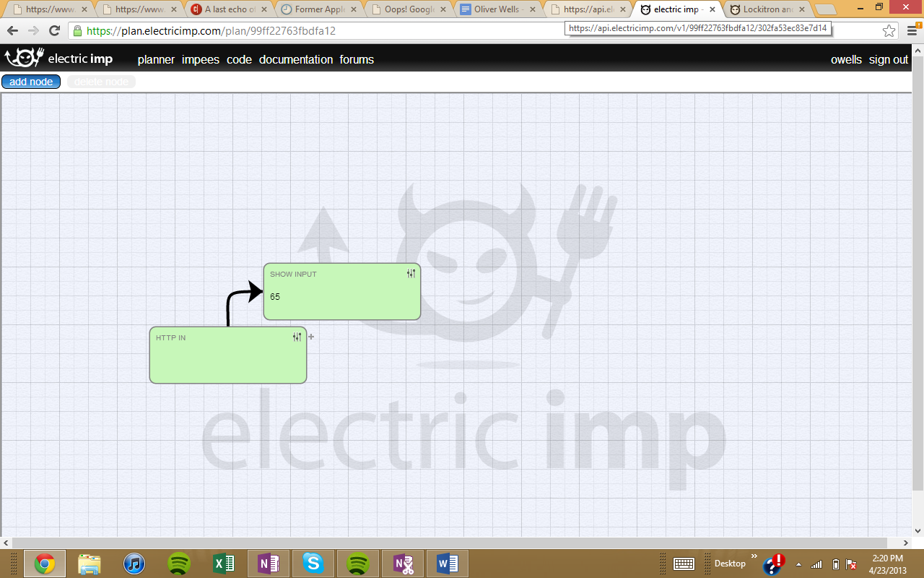Select the SHOW INPUT node title
Viewport: 924px width, 578px height.
point(293,275)
